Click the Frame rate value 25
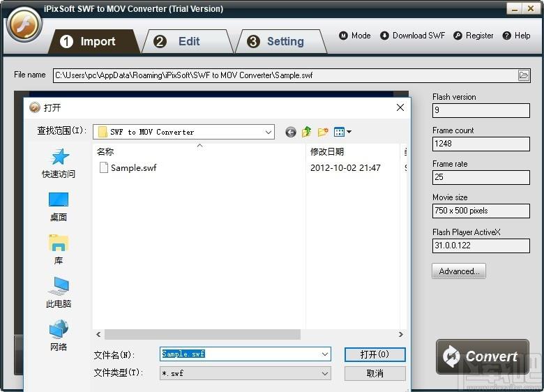The height and width of the screenshot is (392, 544). click(481, 177)
